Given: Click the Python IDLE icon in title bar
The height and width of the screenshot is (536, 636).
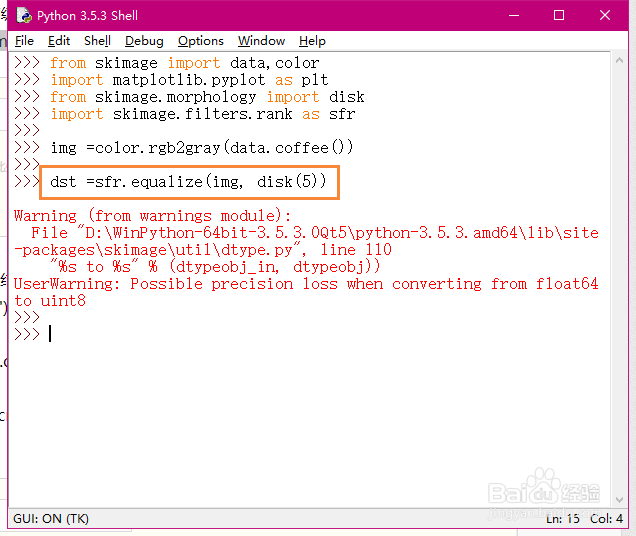Looking at the screenshot, I should 24,15.
